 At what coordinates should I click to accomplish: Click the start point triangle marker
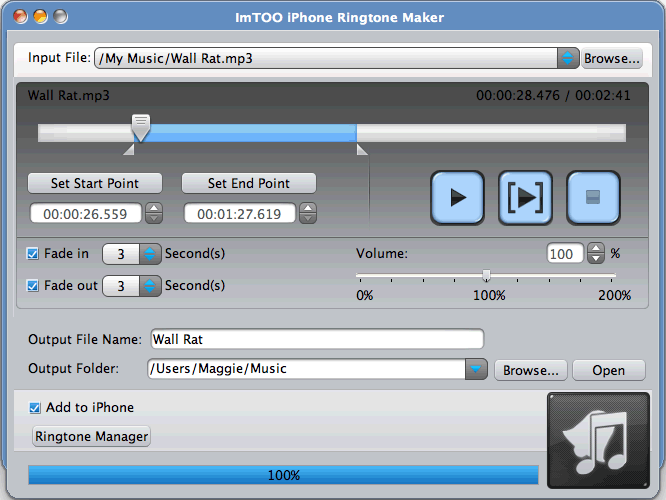coord(129,150)
